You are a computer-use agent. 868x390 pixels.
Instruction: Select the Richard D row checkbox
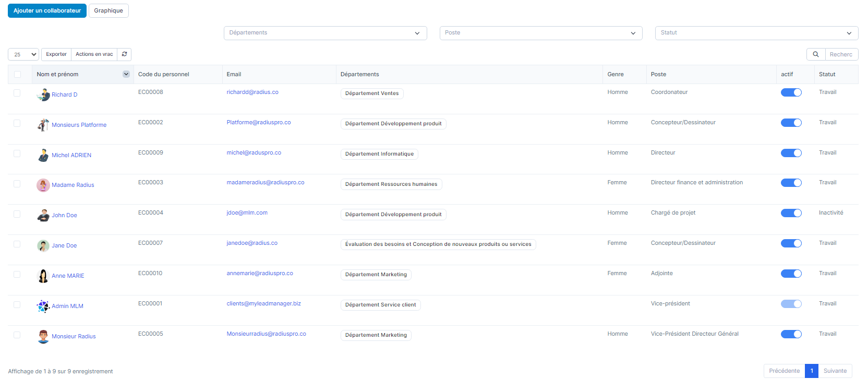click(17, 93)
